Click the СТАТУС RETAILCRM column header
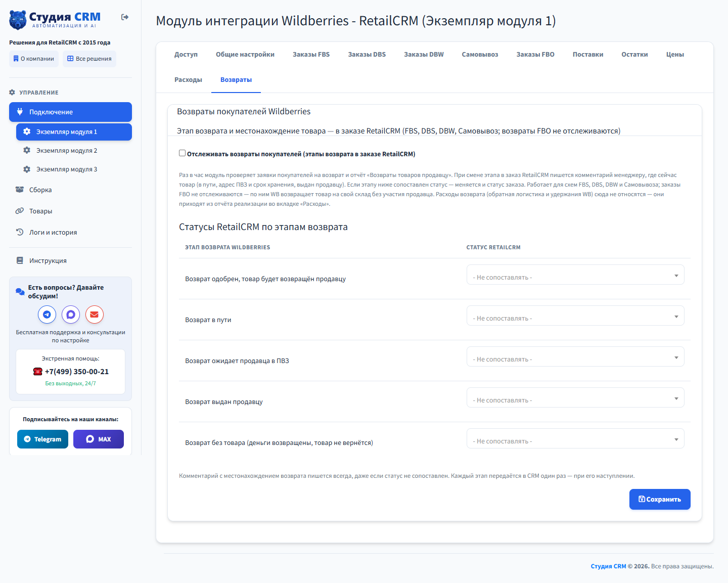 pyautogui.click(x=493, y=248)
